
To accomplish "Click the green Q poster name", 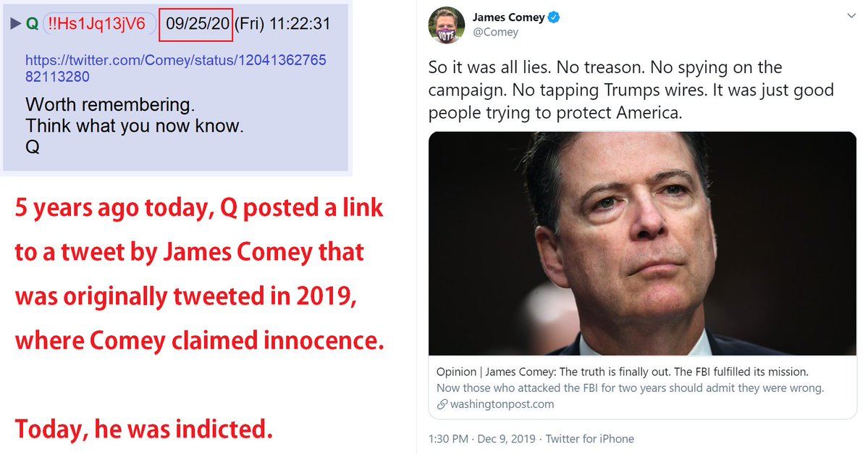I will click(x=32, y=24).
